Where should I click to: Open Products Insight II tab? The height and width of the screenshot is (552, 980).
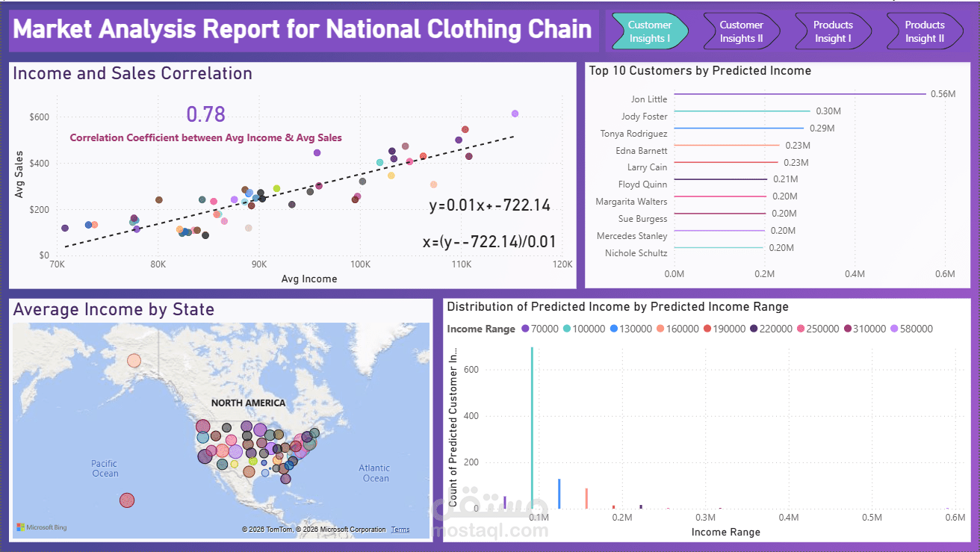tap(925, 31)
